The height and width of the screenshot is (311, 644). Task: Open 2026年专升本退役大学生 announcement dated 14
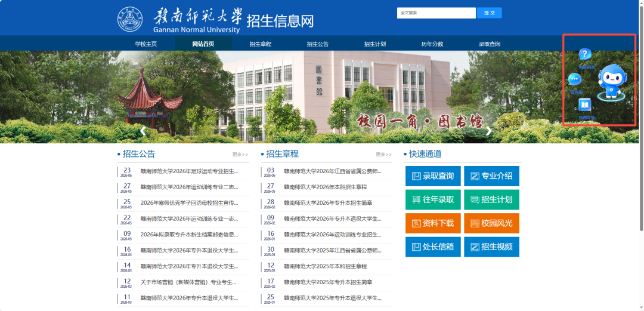pos(190,266)
